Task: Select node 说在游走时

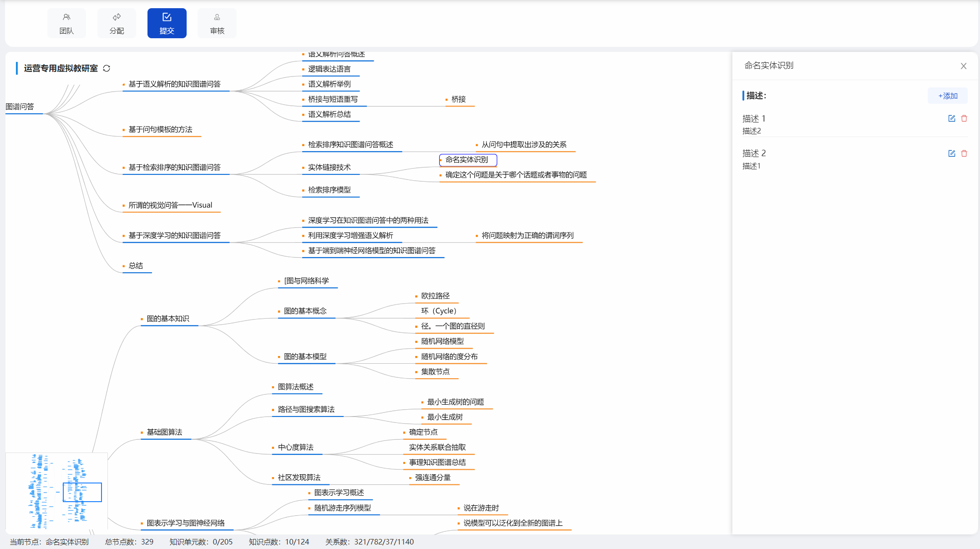Action: [481, 508]
